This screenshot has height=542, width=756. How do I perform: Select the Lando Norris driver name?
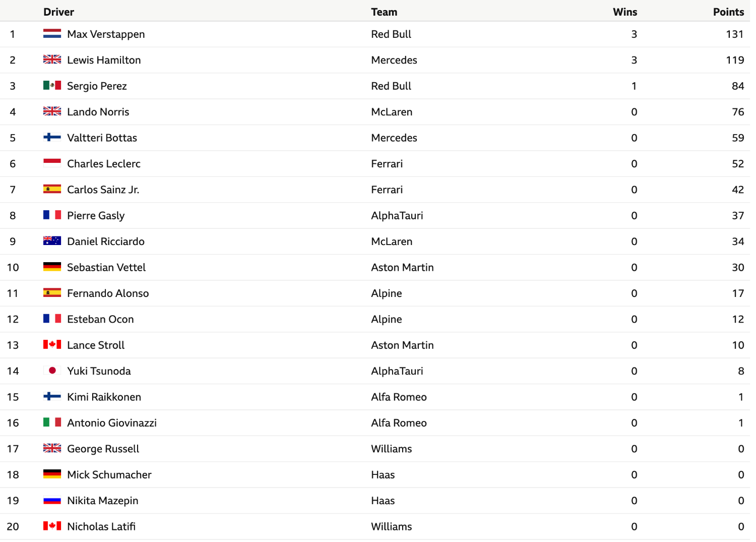point(98,112)
